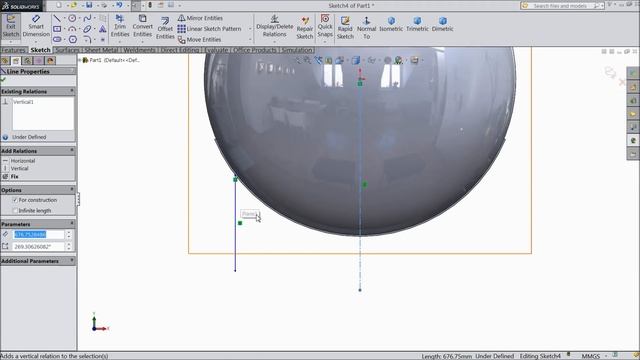Open the PropertyManager tab icon
This screenshot has height=360, width=640.
pyautogui.click(x=16, y=61)
